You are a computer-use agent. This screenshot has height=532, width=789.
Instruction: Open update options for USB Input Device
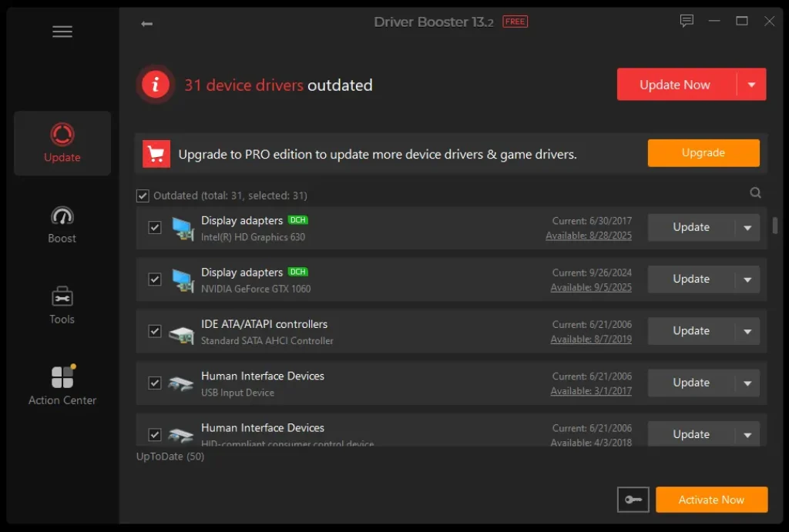coord(747,383)
